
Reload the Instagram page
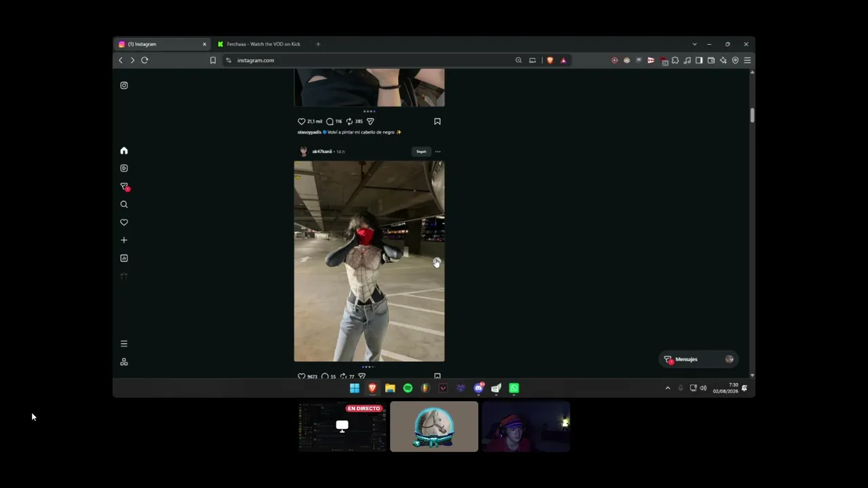pyautogui.click(x=144, y=60)
